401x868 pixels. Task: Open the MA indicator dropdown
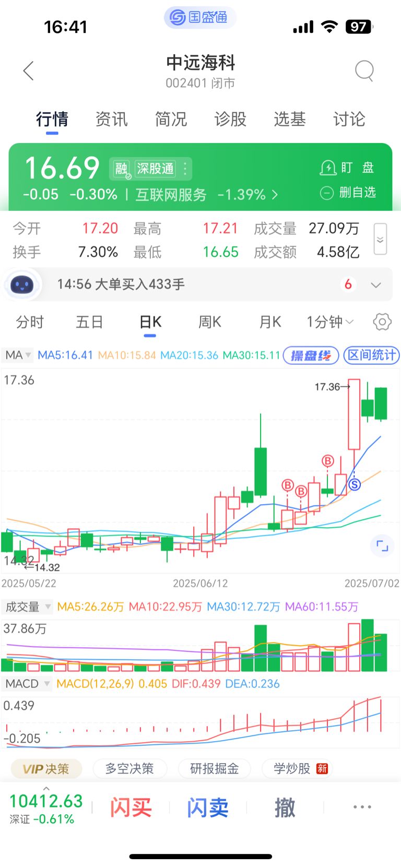pos(18,355)
